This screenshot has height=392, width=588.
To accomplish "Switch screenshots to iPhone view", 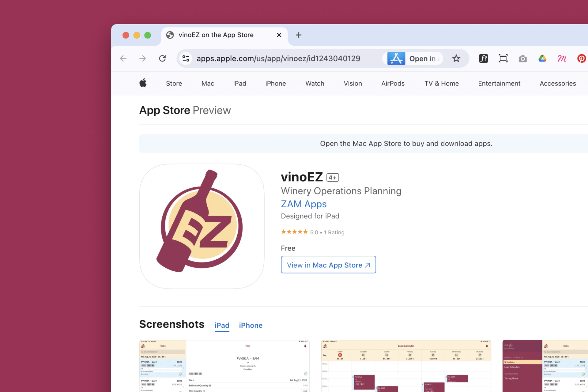I will tap(251, 325).
